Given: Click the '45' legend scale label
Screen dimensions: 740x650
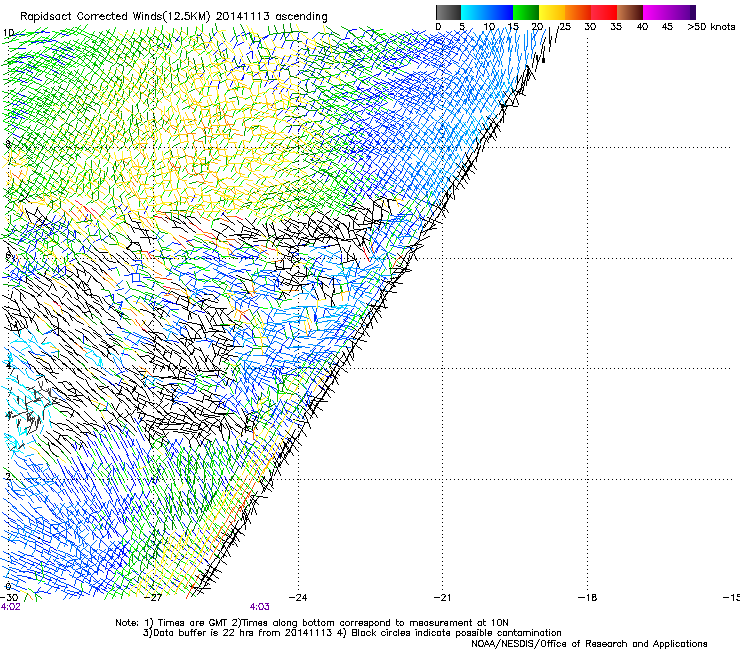Looking at the screenshot, I should pos(667,27).
